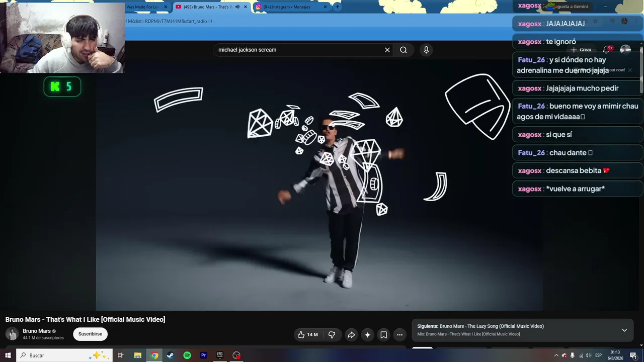The width and height of the screenshot is (644, 362).
Task: Open Adobe Premiere Pro from the taskbar
Action: (204, 355)
